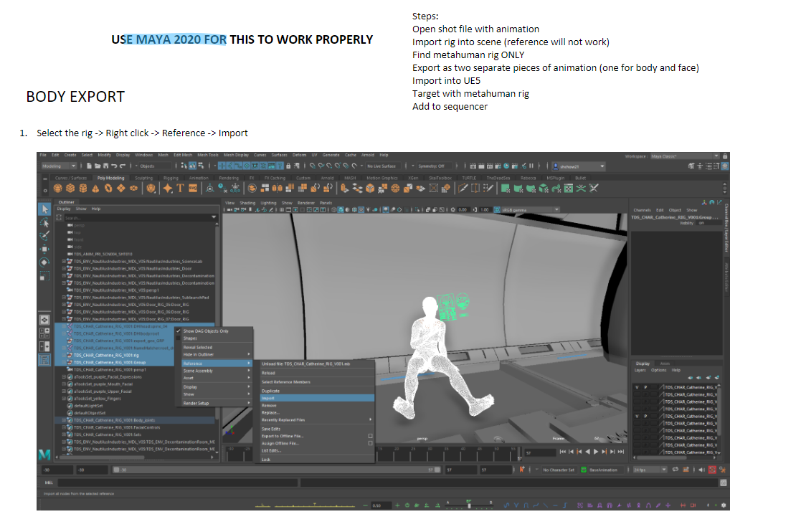Click the lock selection padlock icon

click(x=288, y=166)
